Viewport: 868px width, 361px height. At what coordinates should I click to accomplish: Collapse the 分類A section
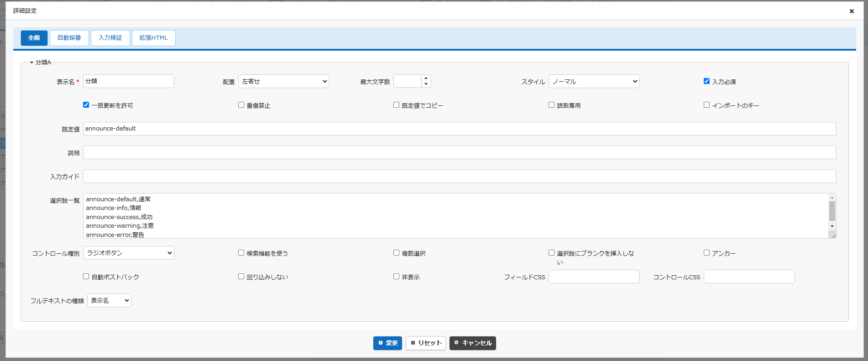(x=41, y=62)
